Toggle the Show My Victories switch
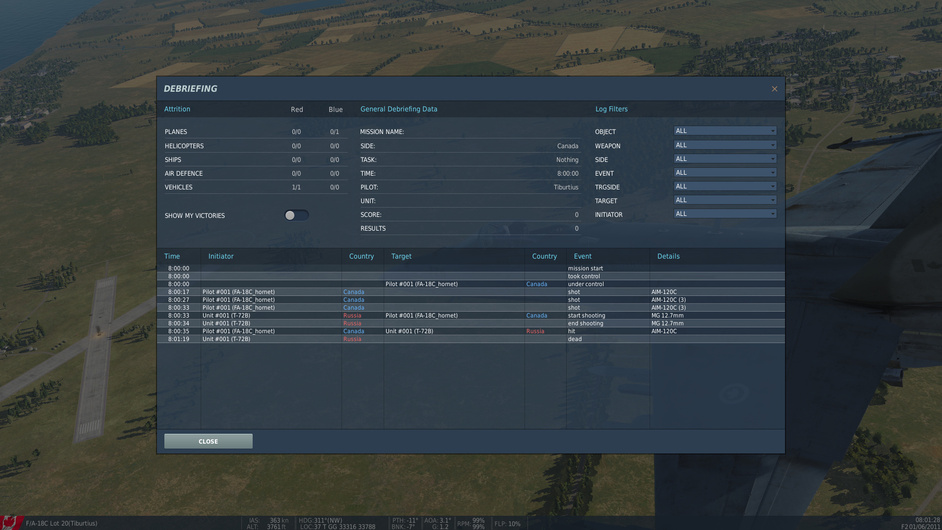 (296, 215)
